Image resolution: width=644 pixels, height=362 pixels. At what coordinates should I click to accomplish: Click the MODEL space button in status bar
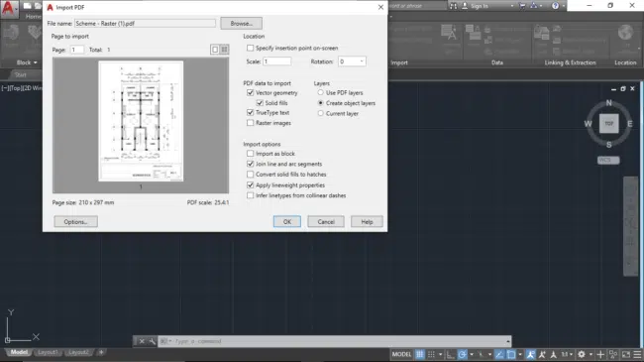click(x=401, y=354)
